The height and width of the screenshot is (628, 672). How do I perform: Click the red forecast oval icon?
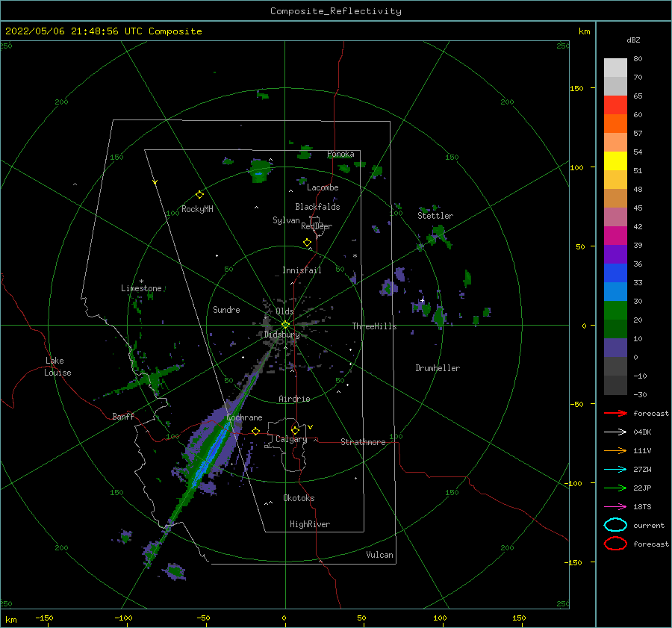[615, 544]
